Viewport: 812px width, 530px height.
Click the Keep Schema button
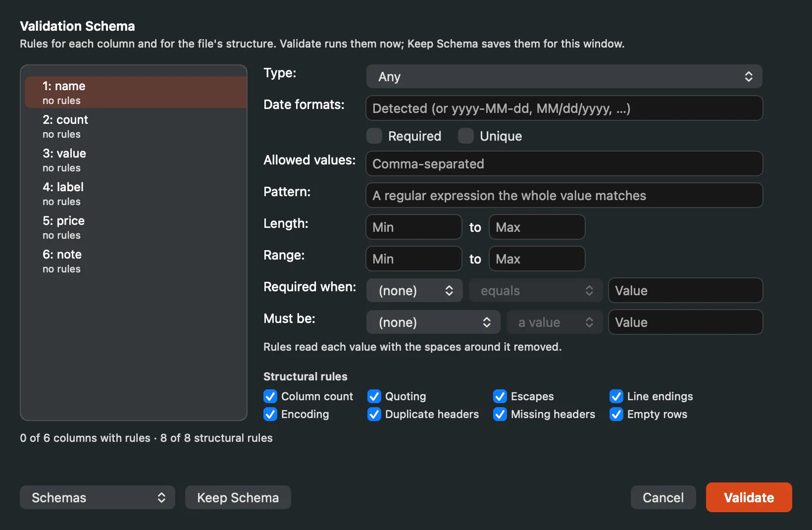[238, 497]
